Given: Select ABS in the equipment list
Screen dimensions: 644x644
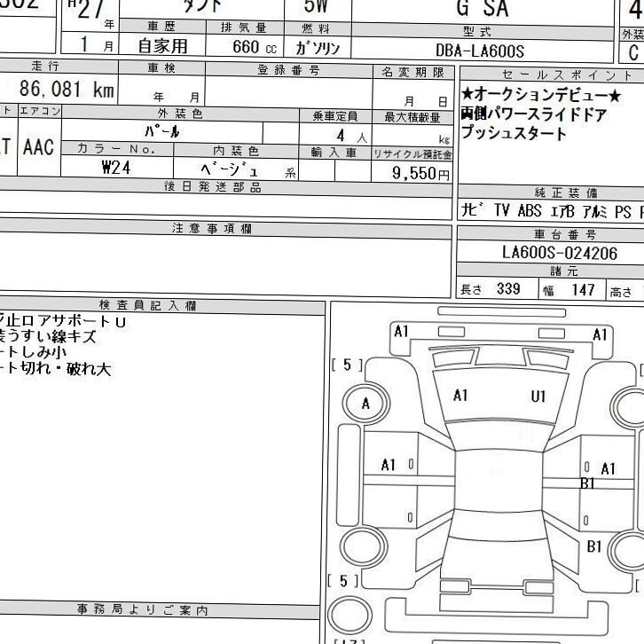Looking at the screenshot, I should coord(530,211).
